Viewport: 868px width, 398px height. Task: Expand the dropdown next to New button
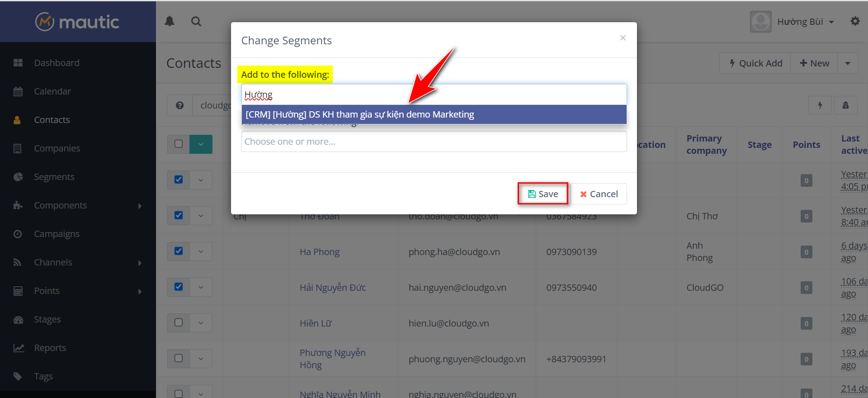point(848,63)
